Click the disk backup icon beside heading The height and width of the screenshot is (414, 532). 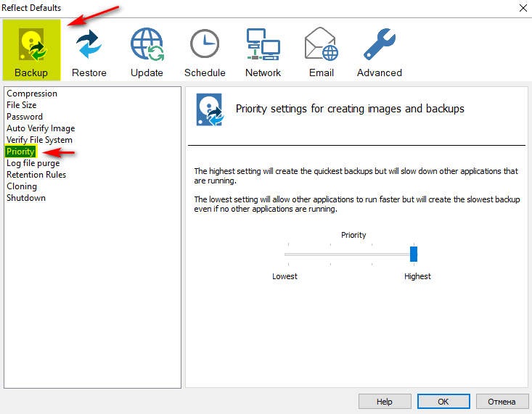[x=210, y=109]
